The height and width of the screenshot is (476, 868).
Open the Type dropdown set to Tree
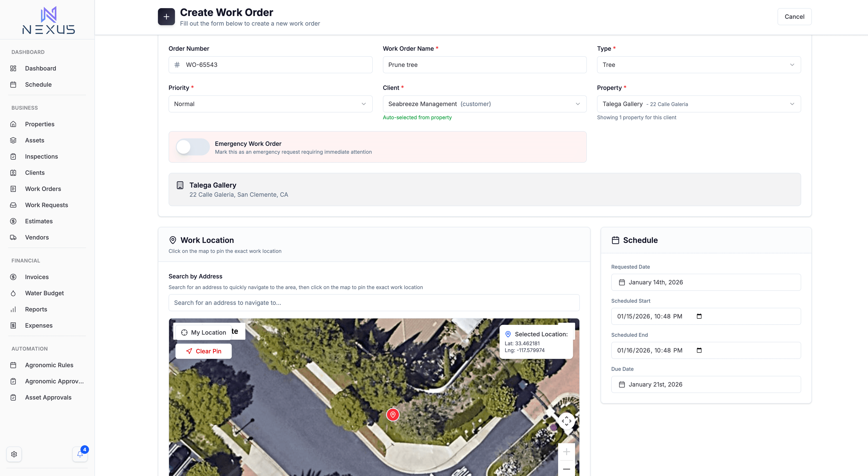pos(698,65)
